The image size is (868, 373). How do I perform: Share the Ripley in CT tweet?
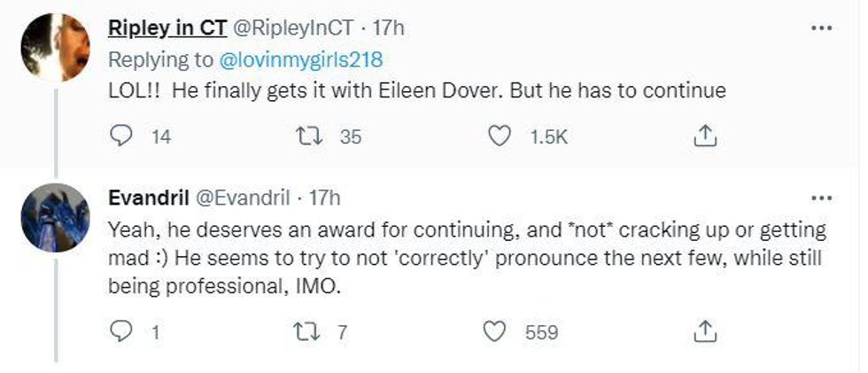click(703, 136)
